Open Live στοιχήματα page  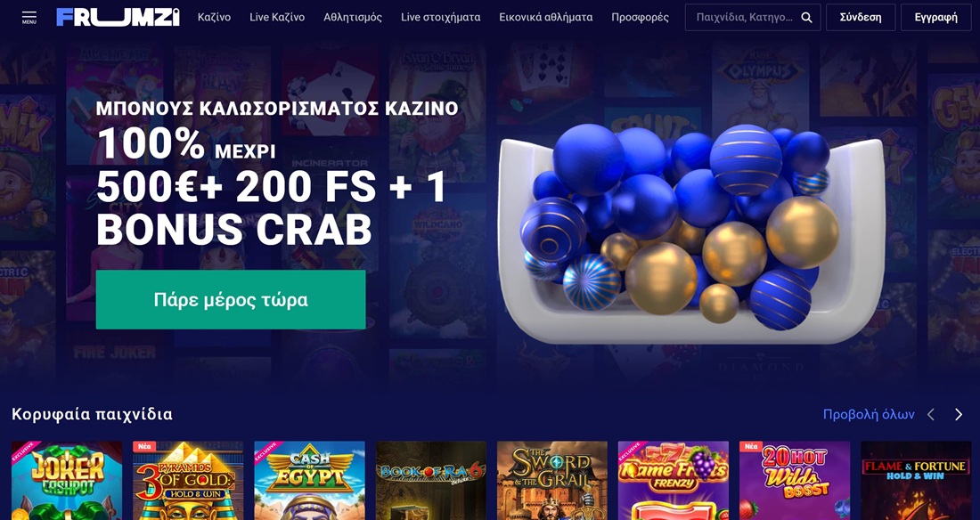[441, 18]
